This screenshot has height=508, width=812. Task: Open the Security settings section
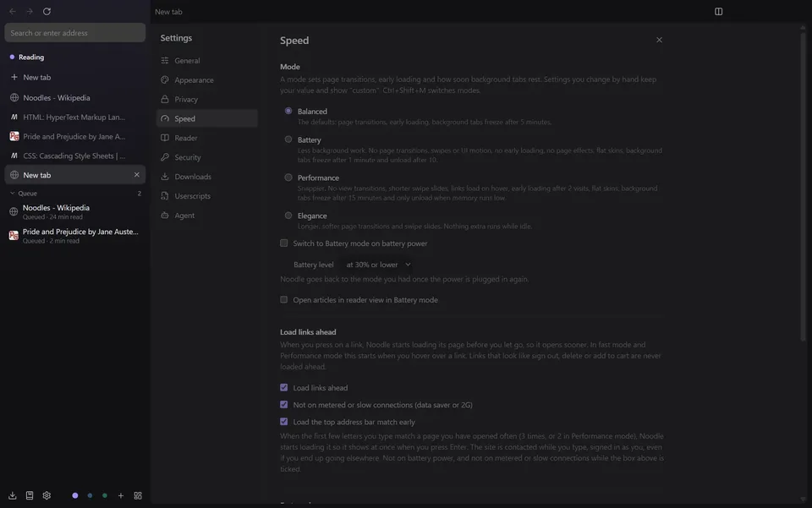coord(206,157)
